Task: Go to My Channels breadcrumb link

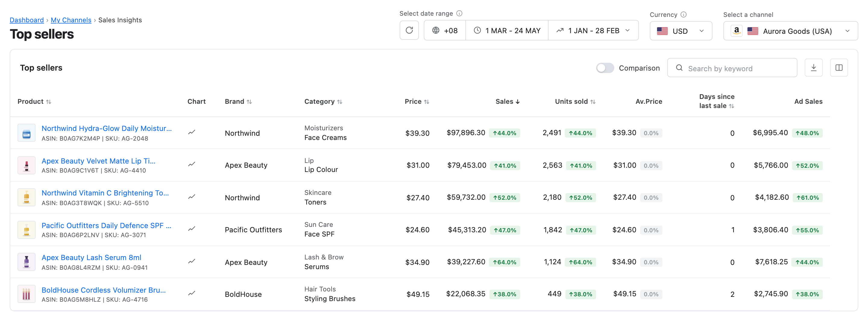Action: click(x=71, y=20)
